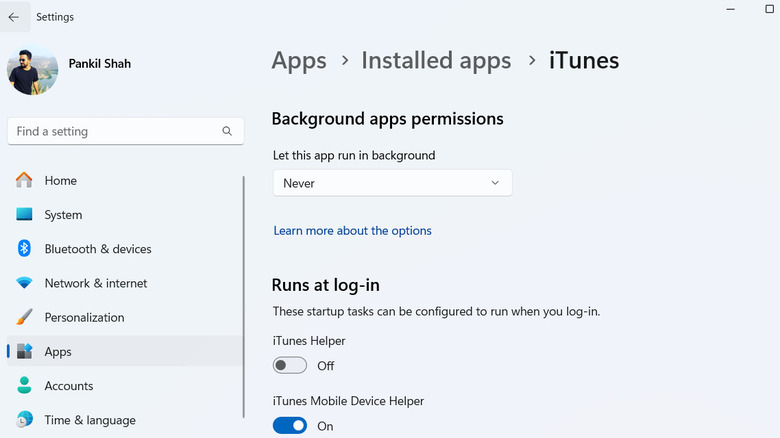Click the Home icon in sidebar
This screenshot has width=780, height=438.
(25, 181)
